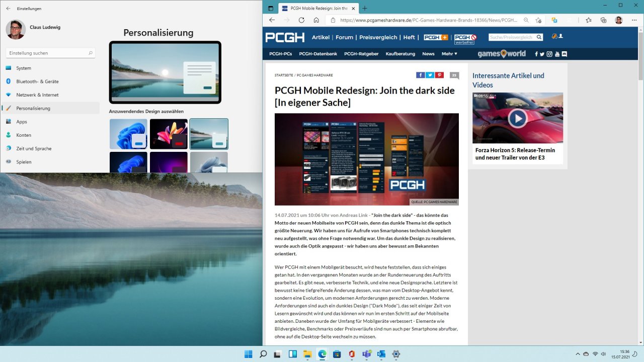Select the blue Windows bloom light theme
The width and height of the screenshot is (644, 362).
[128, 134]
